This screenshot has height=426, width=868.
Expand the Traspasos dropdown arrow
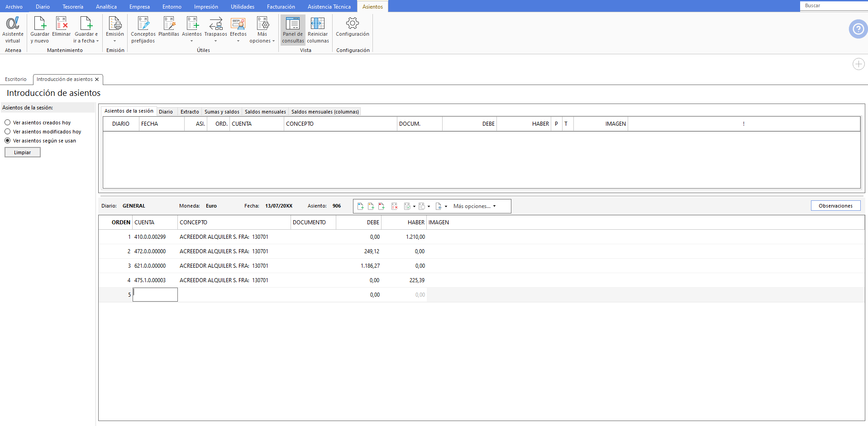pyautogui.click(x=216, y=41)
